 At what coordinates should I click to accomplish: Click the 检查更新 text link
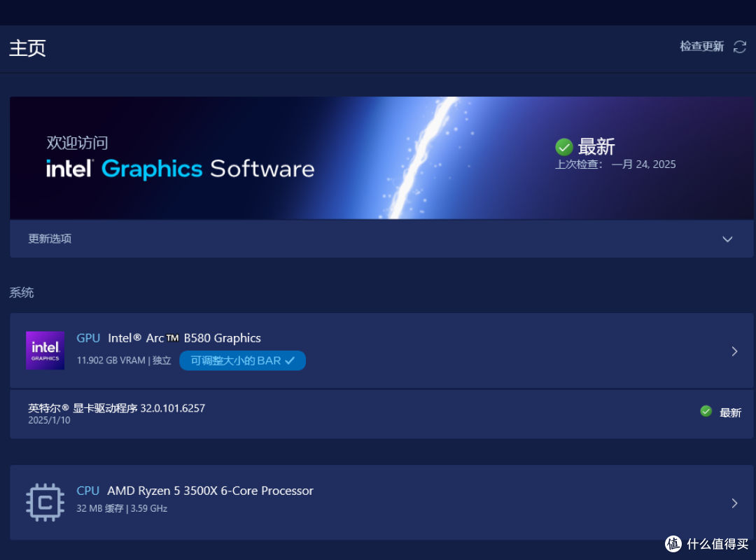click(701, 46)
